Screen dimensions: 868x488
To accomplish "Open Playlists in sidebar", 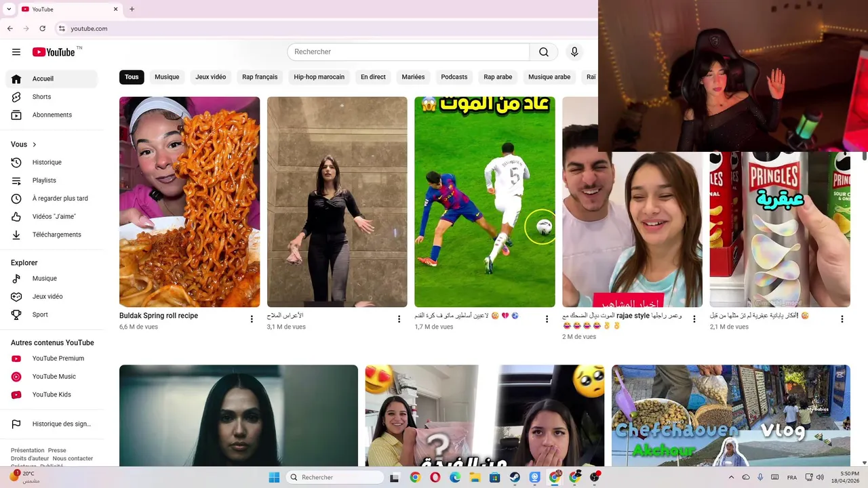I will [x=52, y=180].
